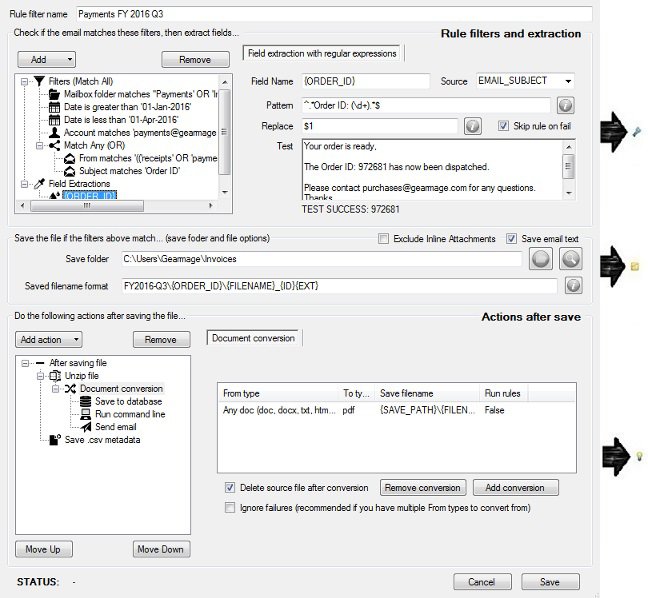
Task: Select the Document conversion tab
Action: [254, 339]
